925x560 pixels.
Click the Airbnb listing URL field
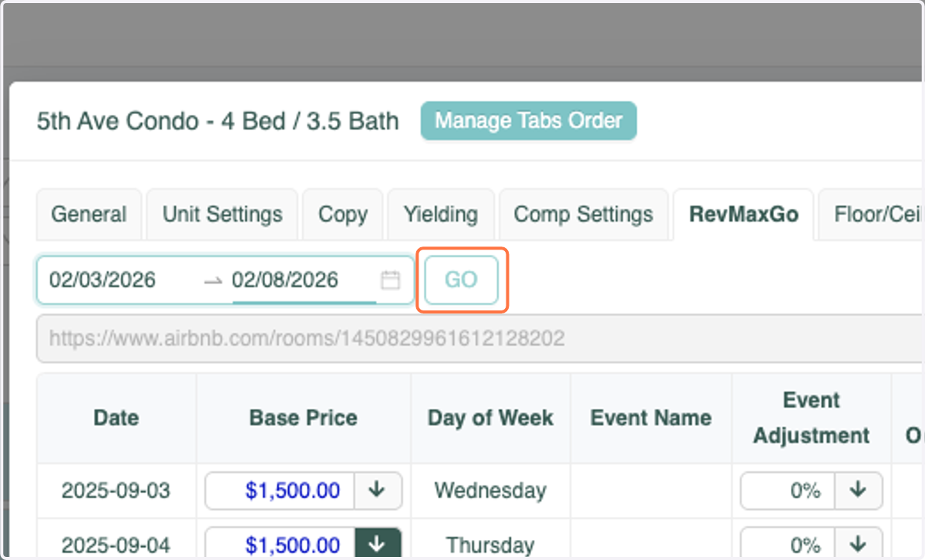479,338
